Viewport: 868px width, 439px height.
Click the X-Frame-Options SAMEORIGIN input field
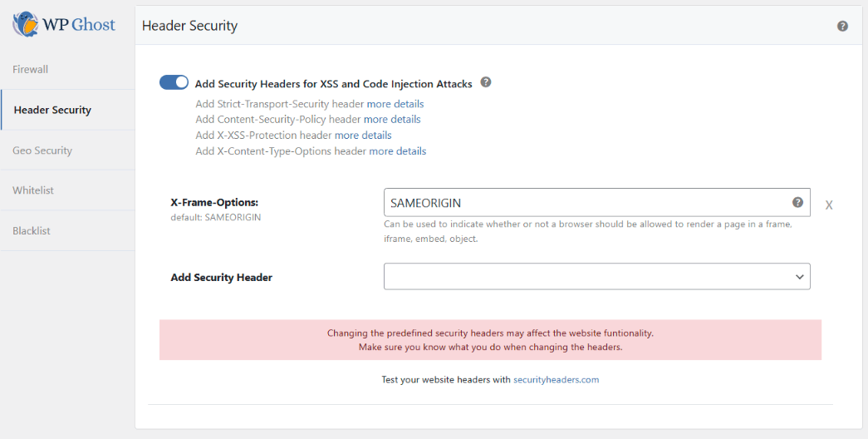tap(581, 203)
